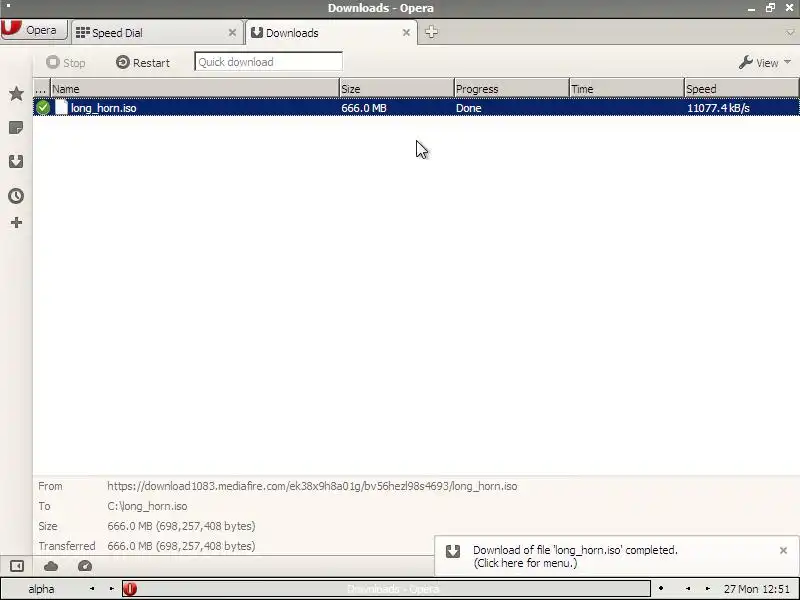800x600 pixels.
Task: Open the View dropdown menu
Action: click(x=765, y=63)
